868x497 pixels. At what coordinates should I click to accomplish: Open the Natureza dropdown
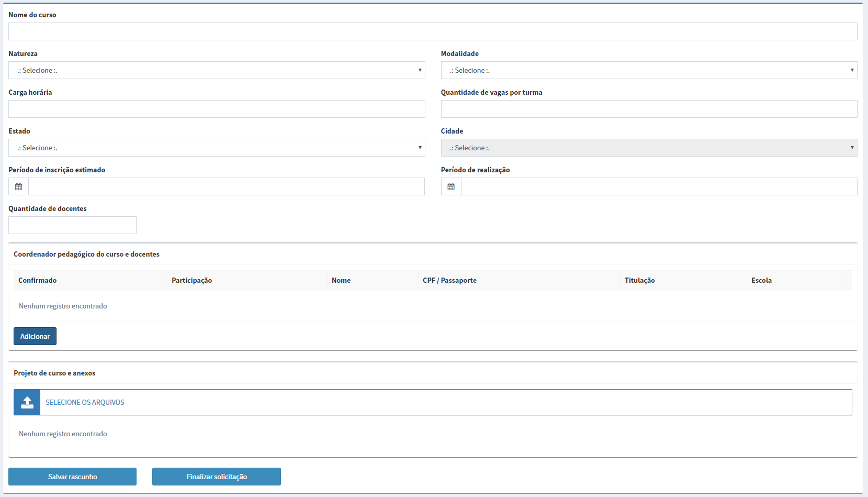tap(217, 70)
